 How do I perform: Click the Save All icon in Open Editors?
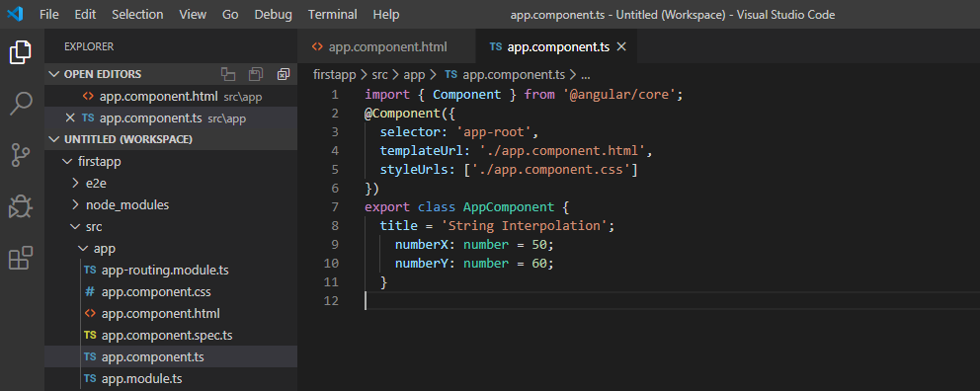point(256,74)
